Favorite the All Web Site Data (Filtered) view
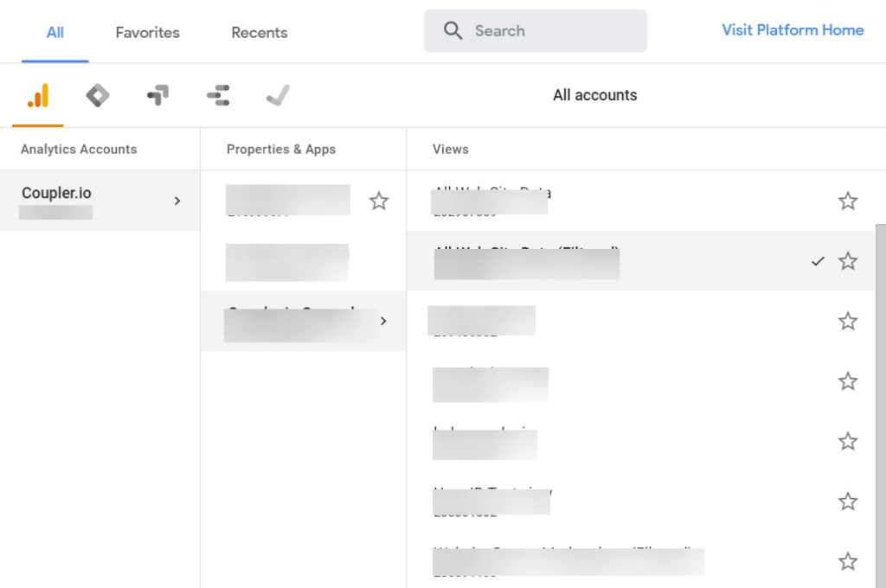This screenshot has height=588, width=886. tap(848, 260)
